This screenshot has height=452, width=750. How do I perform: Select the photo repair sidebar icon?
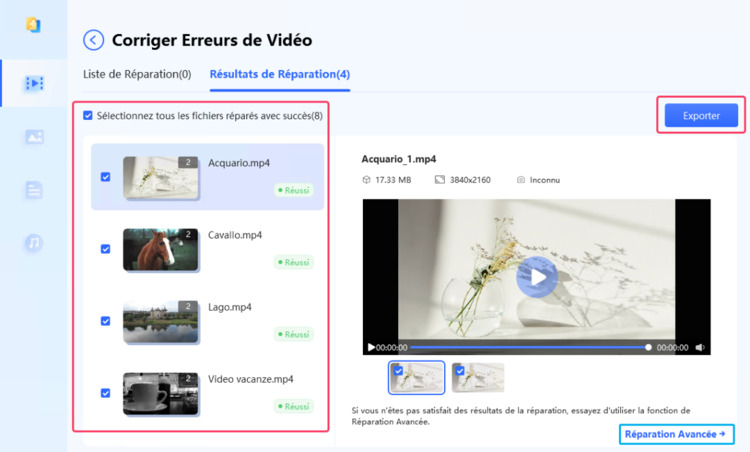pos(34,137)
